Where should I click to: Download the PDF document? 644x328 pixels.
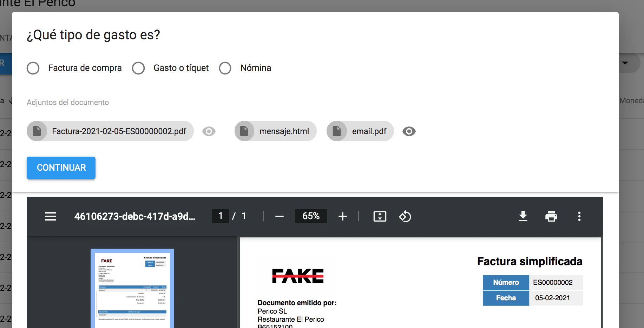[x=523, y=216]
